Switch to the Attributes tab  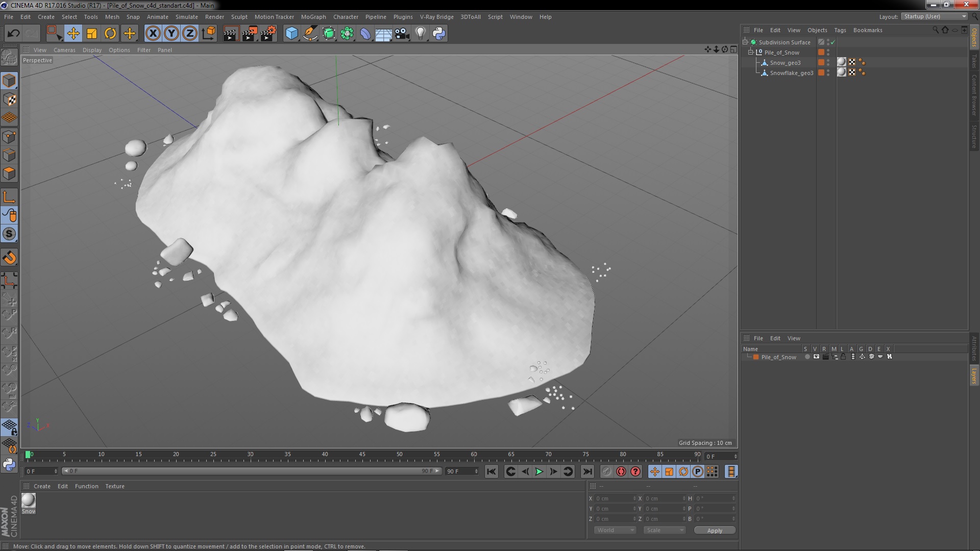click(x=974, y=348)
